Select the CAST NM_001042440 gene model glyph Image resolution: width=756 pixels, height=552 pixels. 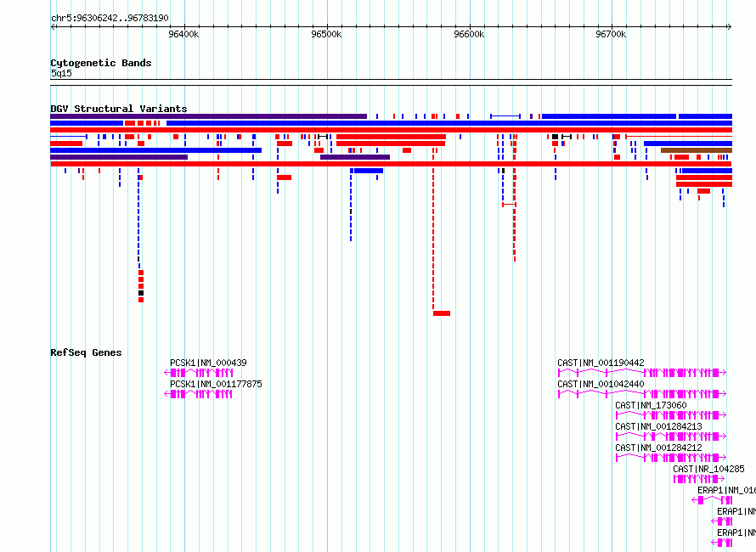coord(642,394)
